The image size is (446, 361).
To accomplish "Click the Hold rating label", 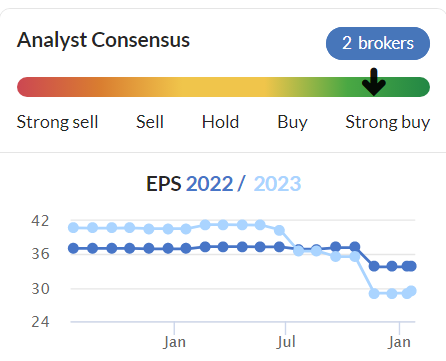I will tap(220, 122).
